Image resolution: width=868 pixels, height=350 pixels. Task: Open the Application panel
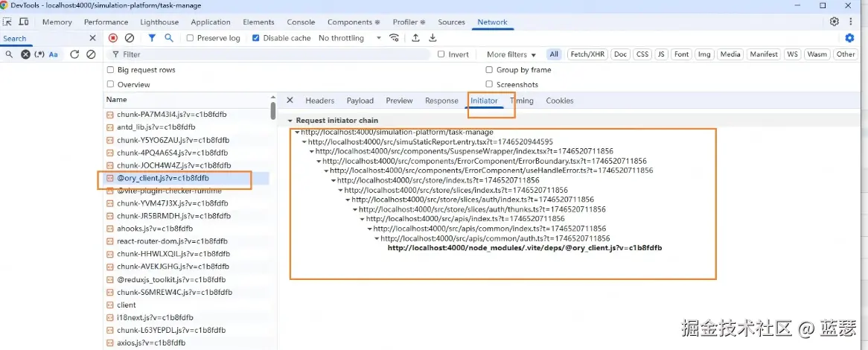tap(211, 22)
